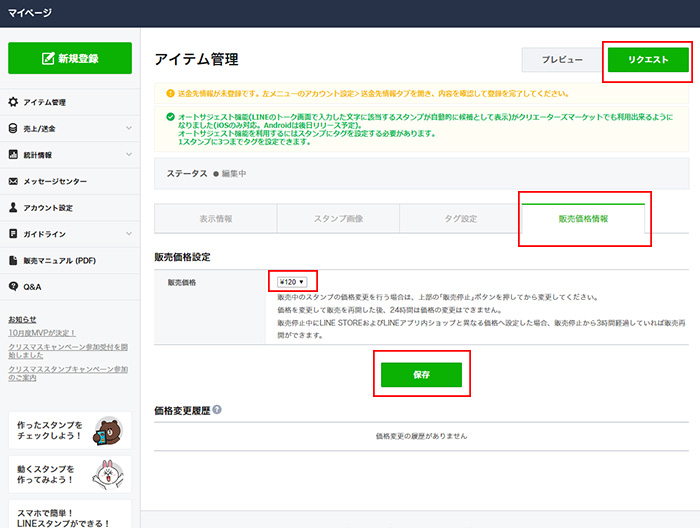Select the タグ設定 tab

460,219
